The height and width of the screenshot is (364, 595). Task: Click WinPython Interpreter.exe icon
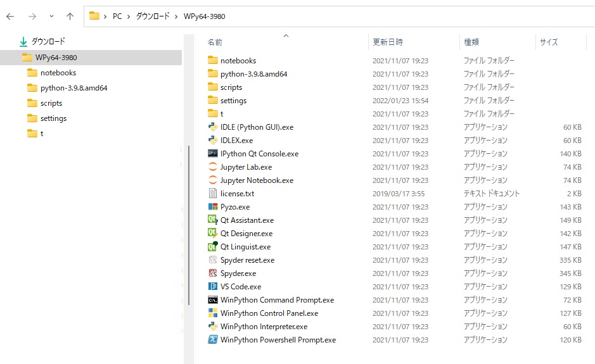pos(213,326)
